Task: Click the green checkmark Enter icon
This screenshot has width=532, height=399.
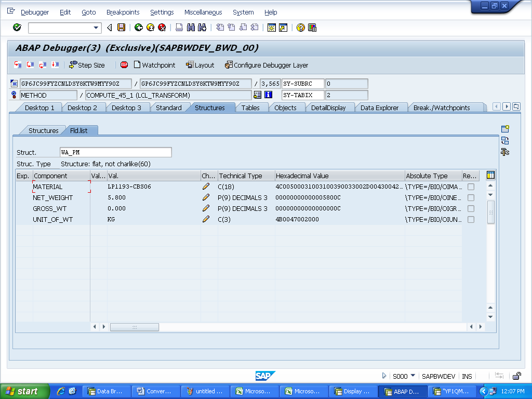Action: [17, 28]
